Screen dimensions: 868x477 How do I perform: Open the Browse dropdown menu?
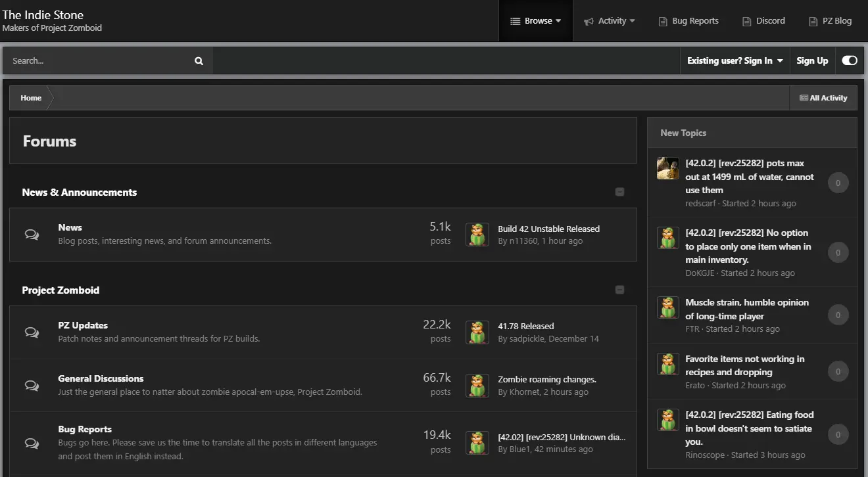(536, 21)
